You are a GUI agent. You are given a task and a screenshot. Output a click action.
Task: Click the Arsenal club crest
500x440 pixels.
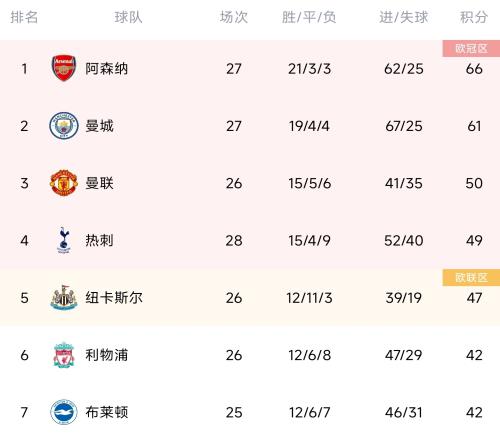coord(64,68)
